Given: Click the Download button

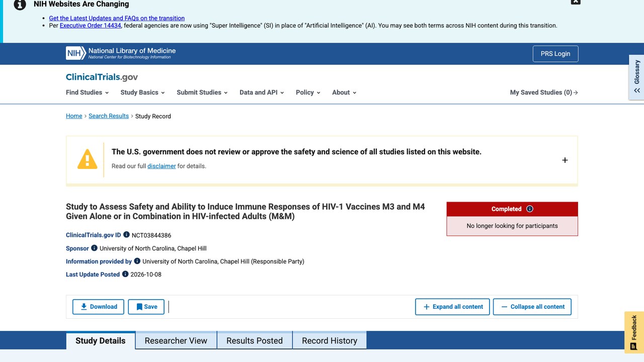Looking at the screenshot, I should coord(99,307).
